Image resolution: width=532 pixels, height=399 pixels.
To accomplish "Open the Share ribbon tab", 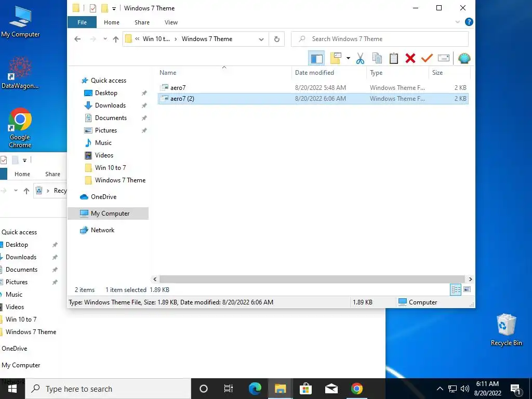I will point(142,22).
